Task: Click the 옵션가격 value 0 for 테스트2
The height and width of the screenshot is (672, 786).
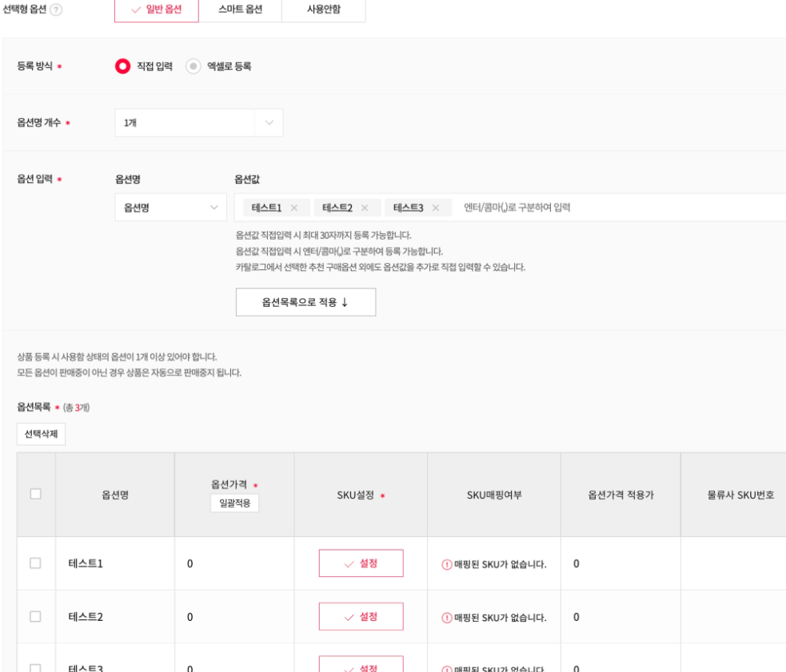Action: (190, 617)
